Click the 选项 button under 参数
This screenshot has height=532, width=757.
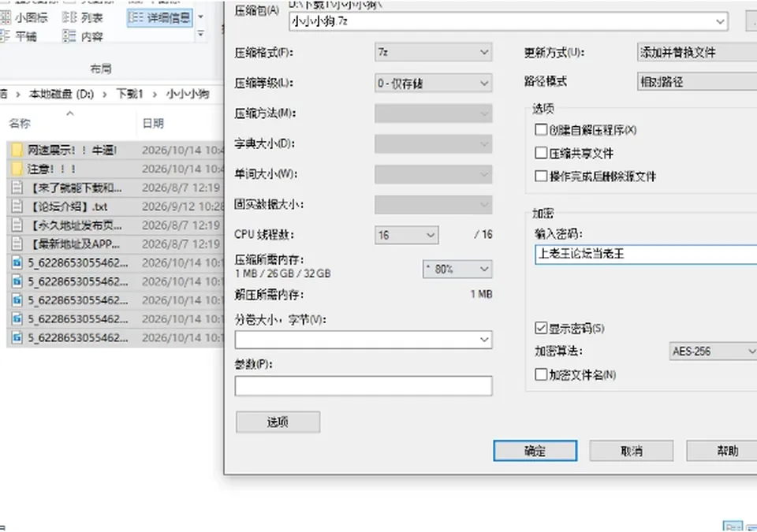tap(278, 422)
